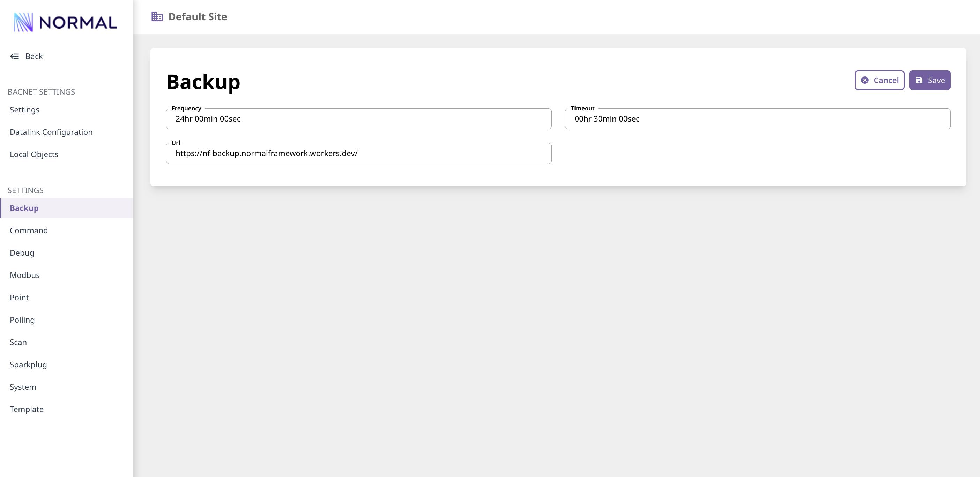Click the Backup page heading

203,81
